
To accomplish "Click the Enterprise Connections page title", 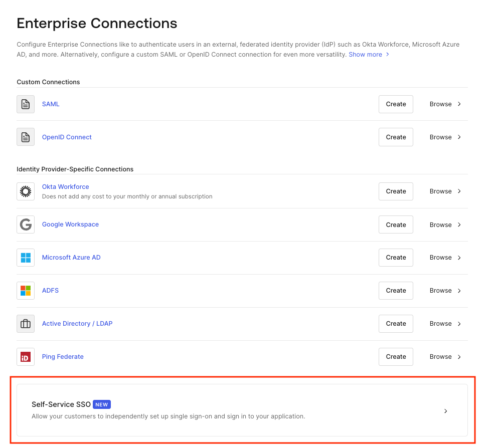I will pos(97,23).
